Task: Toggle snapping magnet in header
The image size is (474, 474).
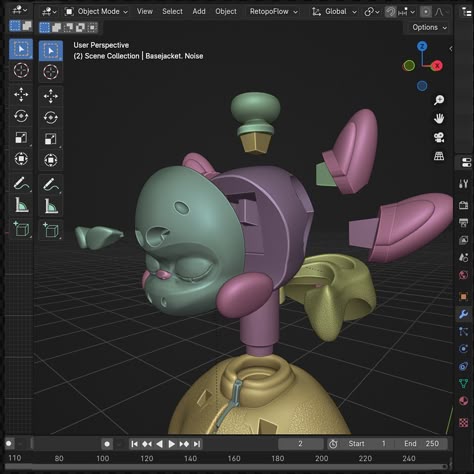Action: tap(390, 12)
